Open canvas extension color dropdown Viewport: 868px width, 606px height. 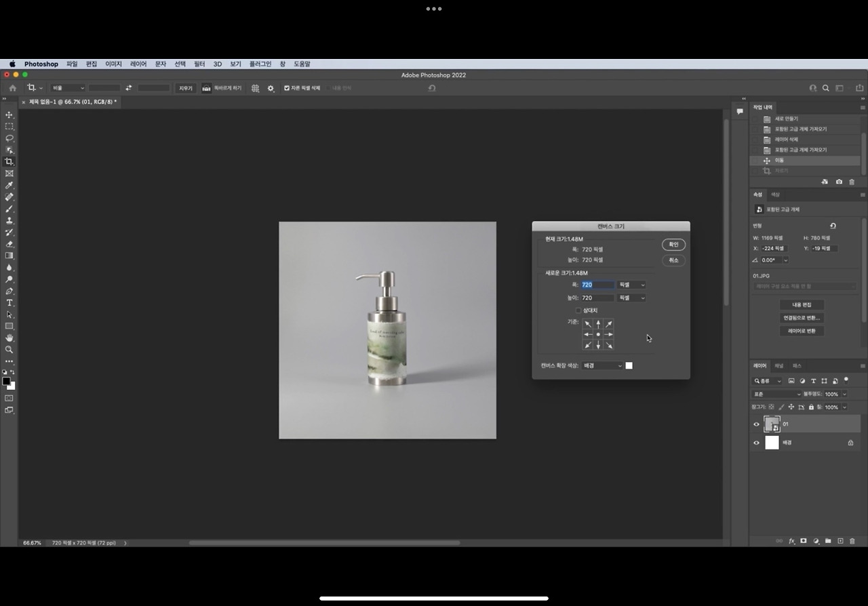[602, 365]
